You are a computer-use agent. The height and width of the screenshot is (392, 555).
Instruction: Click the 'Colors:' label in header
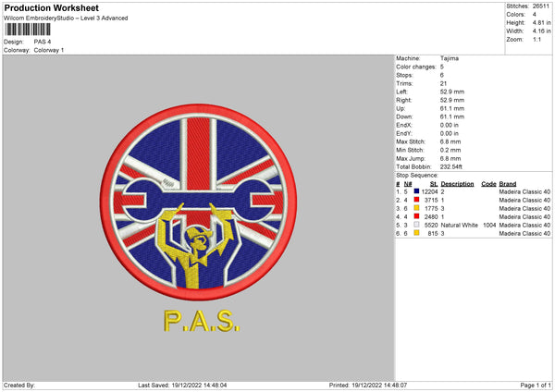(x=515, y=15)
